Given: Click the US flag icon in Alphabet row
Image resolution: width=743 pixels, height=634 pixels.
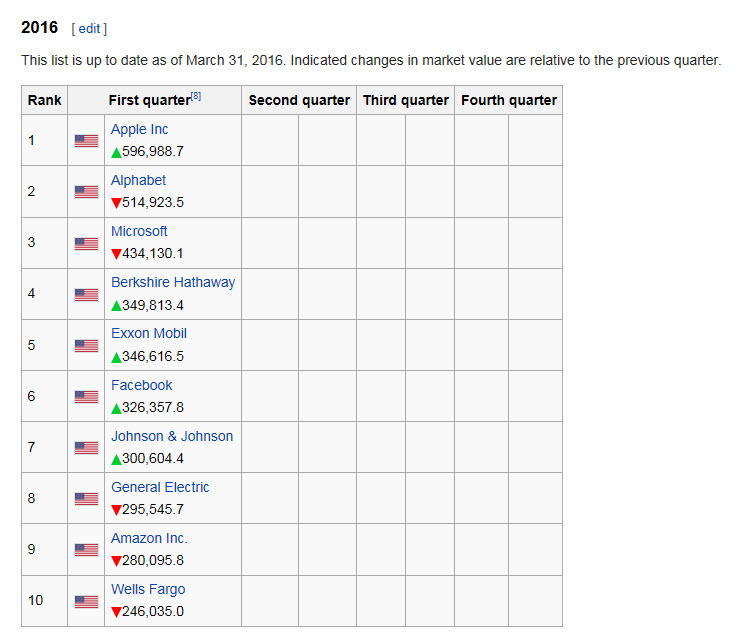Looking at the screenshot, I should 86,192.
